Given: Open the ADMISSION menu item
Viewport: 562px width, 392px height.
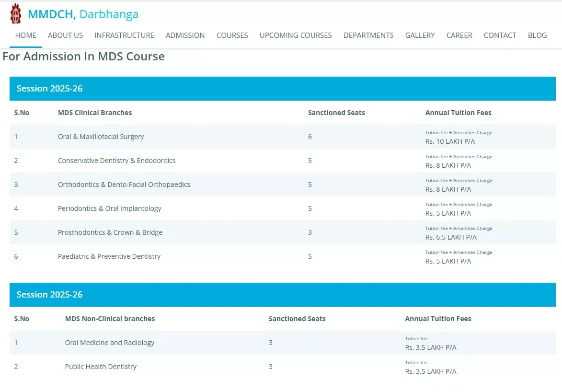Looking at the screenshot, I should (x=185, y=35).
